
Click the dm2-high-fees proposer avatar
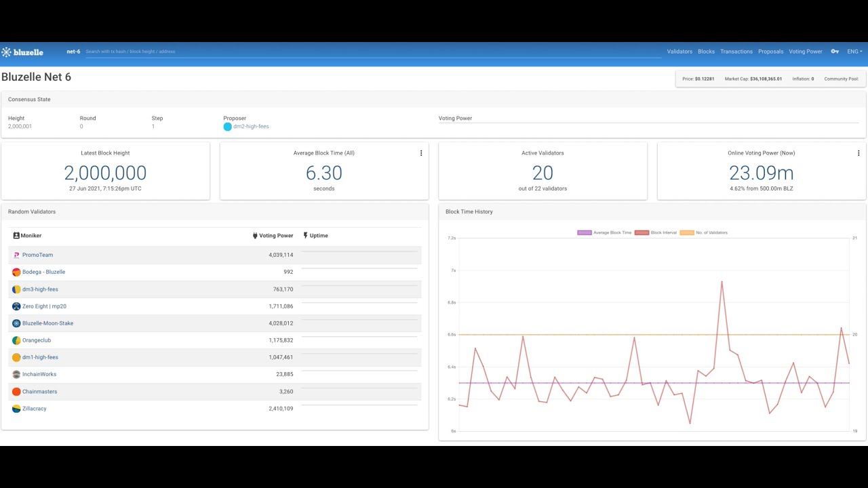(227, 127)
